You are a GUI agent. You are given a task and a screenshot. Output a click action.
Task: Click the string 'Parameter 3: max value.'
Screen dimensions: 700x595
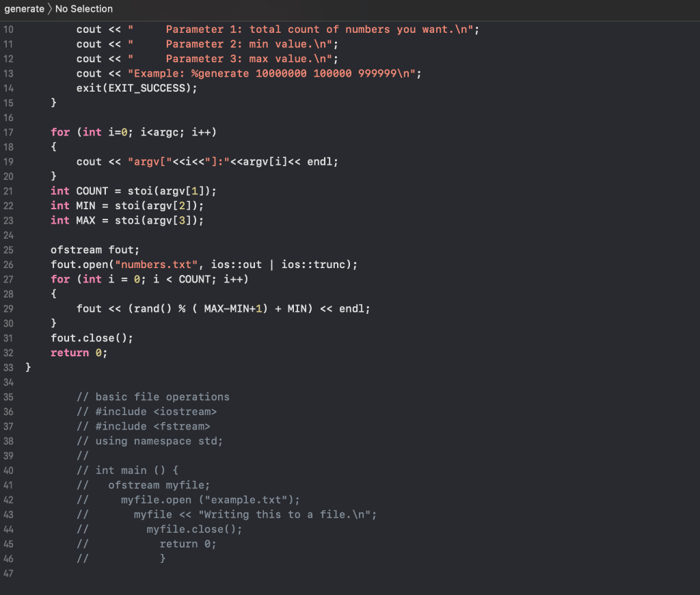[239, 59]
